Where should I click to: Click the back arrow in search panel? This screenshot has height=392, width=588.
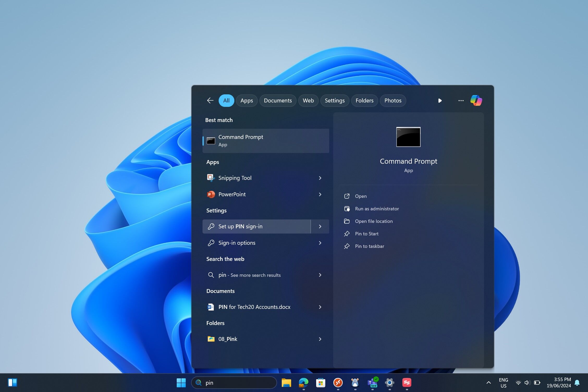coord(210,101)
